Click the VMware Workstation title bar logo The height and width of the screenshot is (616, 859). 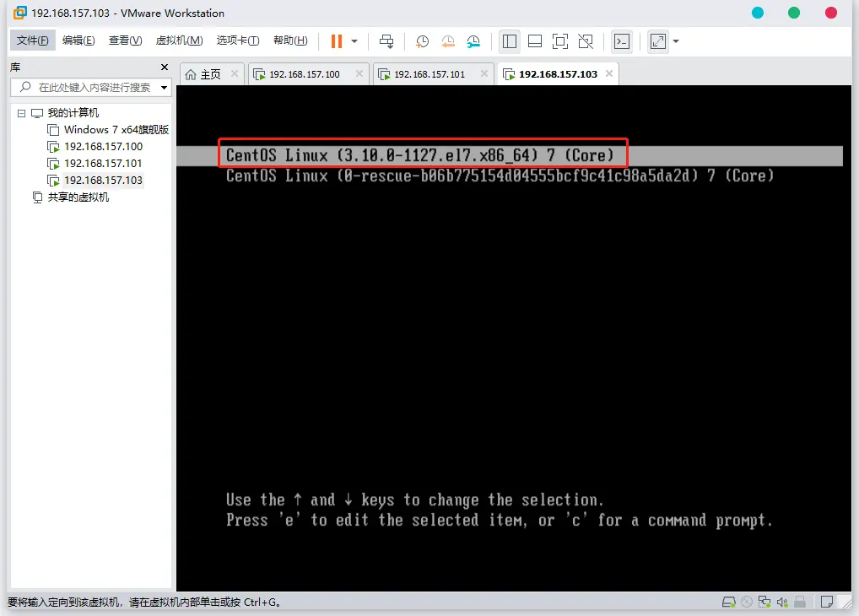pyautogui.click(x=19, y=13)
